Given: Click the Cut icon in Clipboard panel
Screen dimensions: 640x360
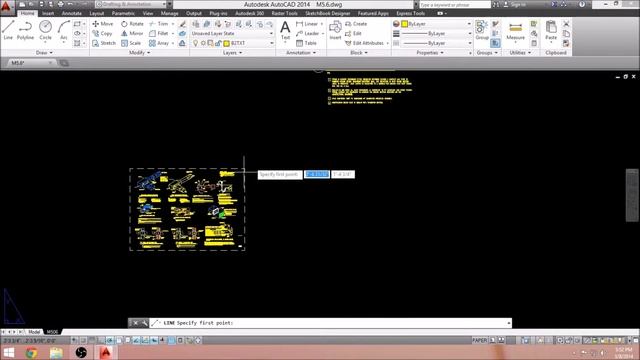Looking at the screenshot, I should coord(566,24).
